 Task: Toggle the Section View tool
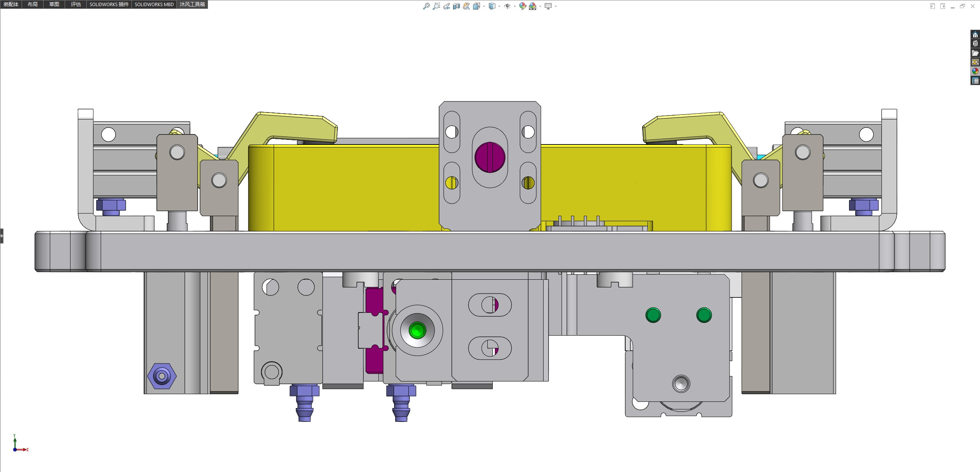pos(456,6)
